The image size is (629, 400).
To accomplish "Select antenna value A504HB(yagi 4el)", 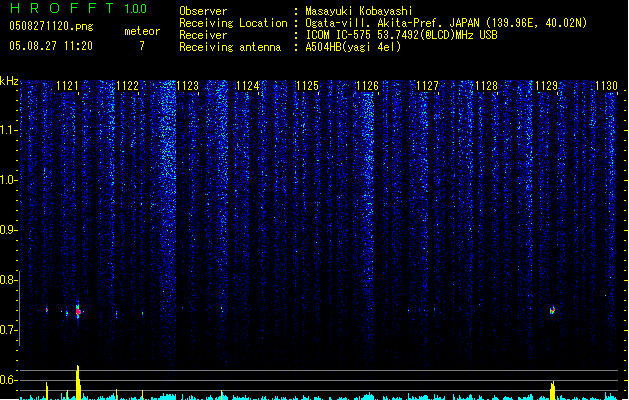I will pyautogui.click(x=353, y=47).
